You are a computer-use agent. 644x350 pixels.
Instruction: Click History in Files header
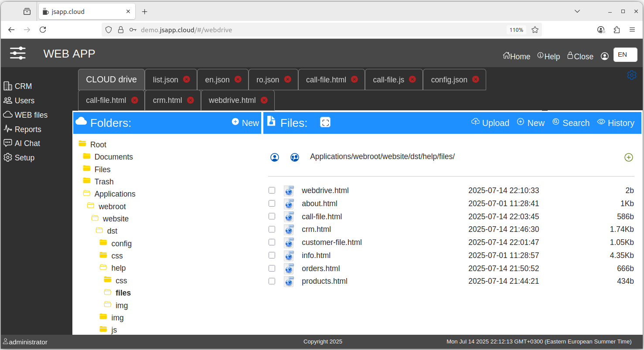pos(616,123)
